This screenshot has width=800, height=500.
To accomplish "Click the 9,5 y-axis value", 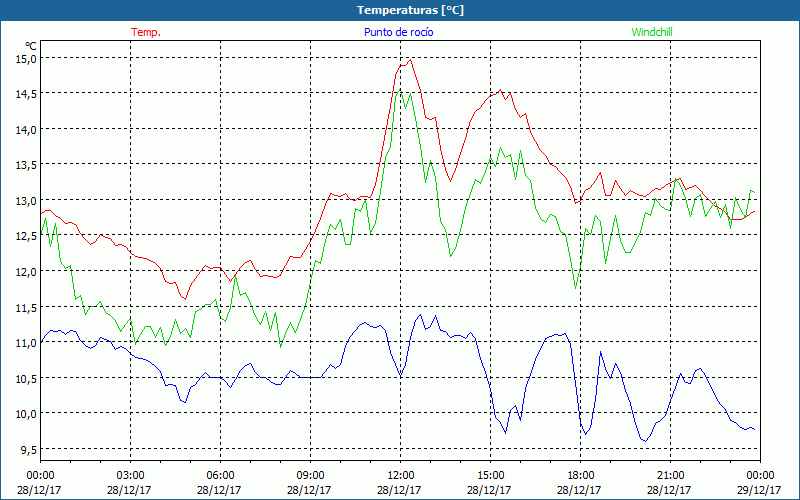I will (29, 449).
